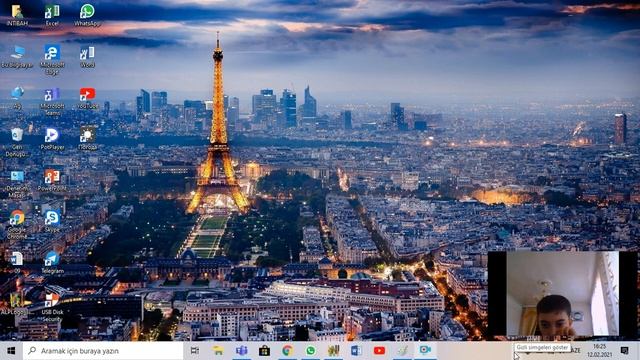Select the Google Chrome desktop shortcut
Image resolution: width=640 pixels, height=360 pixels.
[x=17, y=224]
